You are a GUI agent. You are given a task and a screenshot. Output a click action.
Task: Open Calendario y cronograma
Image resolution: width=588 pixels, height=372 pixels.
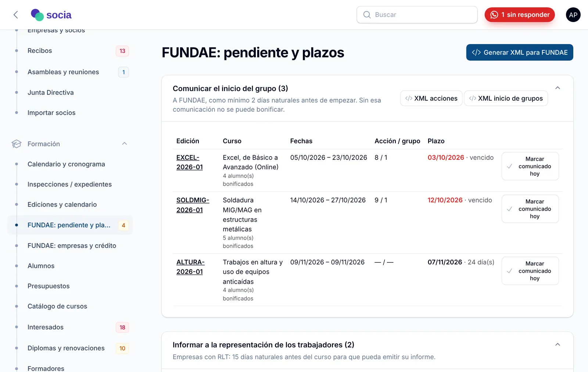coord(66,164)
